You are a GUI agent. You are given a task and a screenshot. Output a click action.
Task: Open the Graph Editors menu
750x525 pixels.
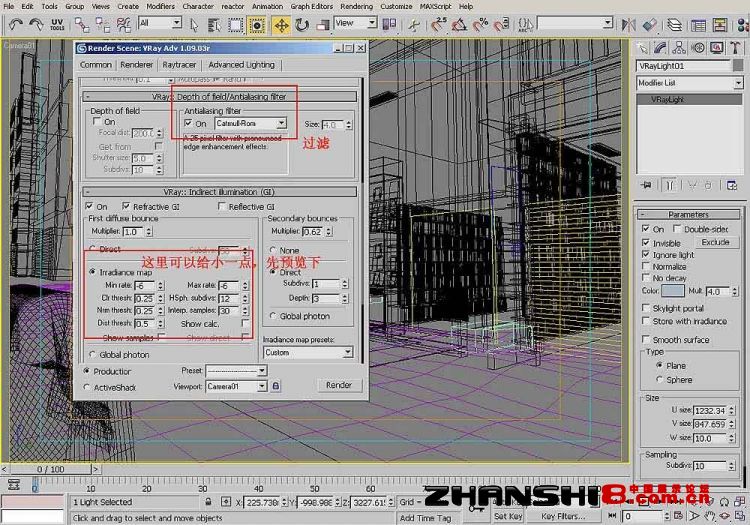pyautogui.click(x=311, y=6)
